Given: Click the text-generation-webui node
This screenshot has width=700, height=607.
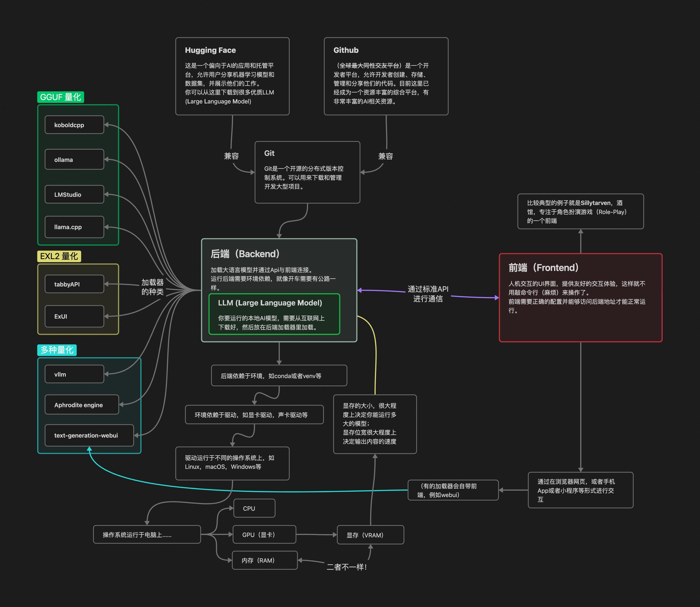Looking at the screenshot, I should tap(89, 435).
